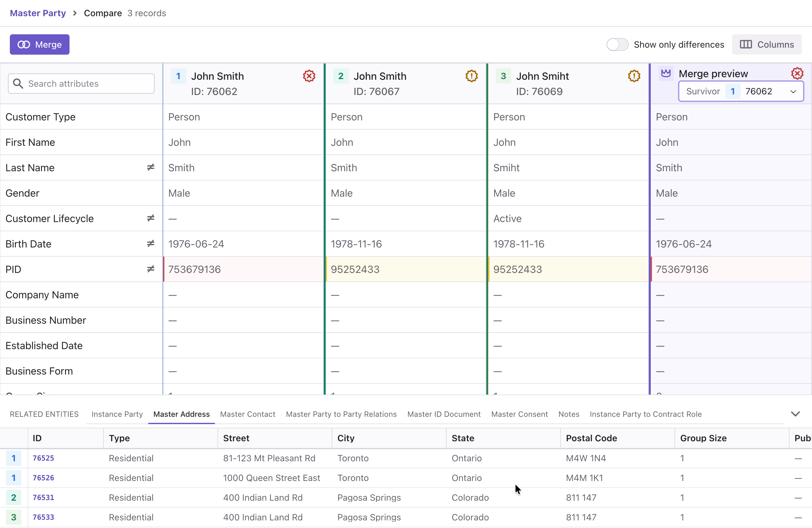This screenshot has width=812, height=528.
Task: Click the Search attributes input field
Action: click(x=81, y=84)
